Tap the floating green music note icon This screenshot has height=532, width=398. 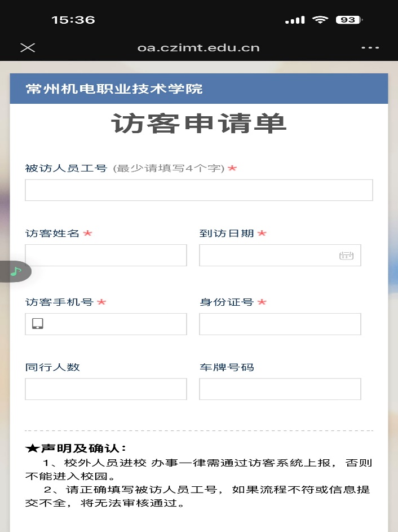coord(16,271)
